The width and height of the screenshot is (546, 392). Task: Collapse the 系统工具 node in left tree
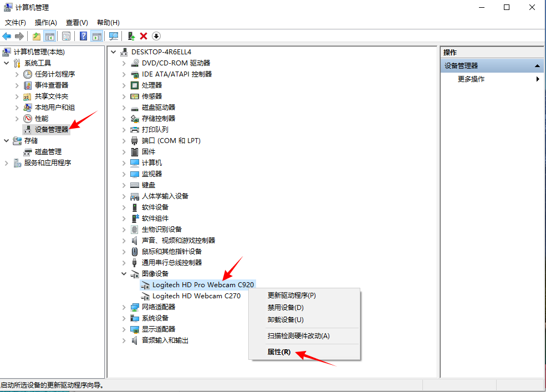click(x=6, y=63)
